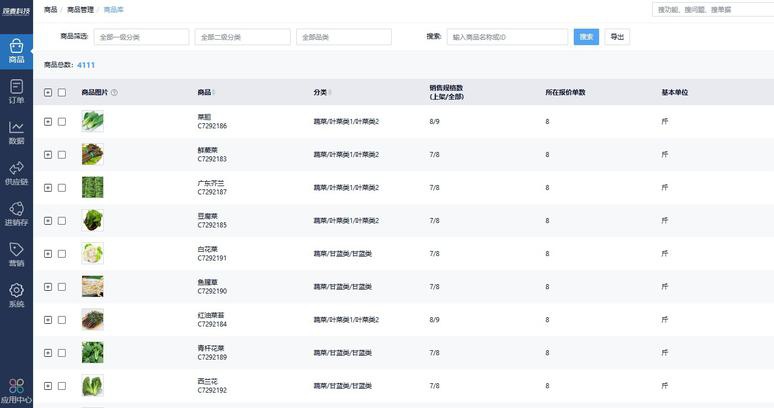
Task: Select all products via header checkbox
Action: click(x=62, y=92)
